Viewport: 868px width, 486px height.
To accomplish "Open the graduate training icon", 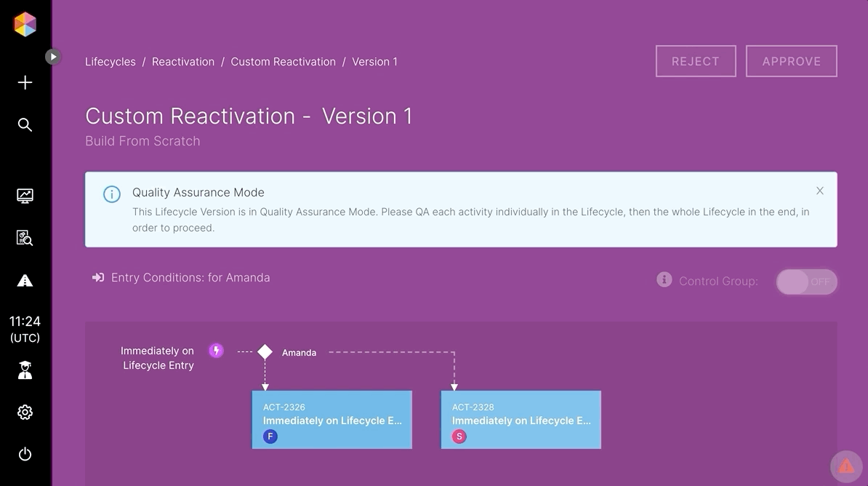I will click(x=25, y=370).
